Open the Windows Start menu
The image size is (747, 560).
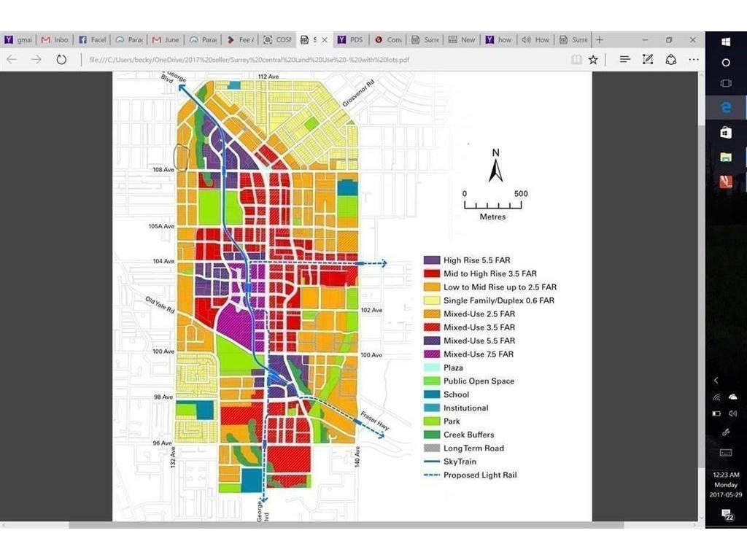pos(726,41)
